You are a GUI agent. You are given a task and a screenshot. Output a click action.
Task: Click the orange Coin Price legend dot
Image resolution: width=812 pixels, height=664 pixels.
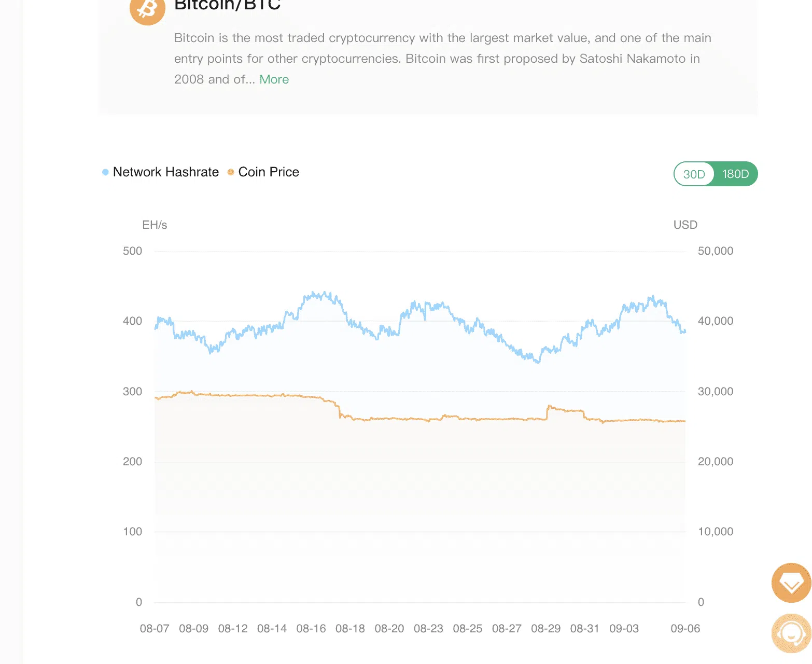click(x=231, y=172)
